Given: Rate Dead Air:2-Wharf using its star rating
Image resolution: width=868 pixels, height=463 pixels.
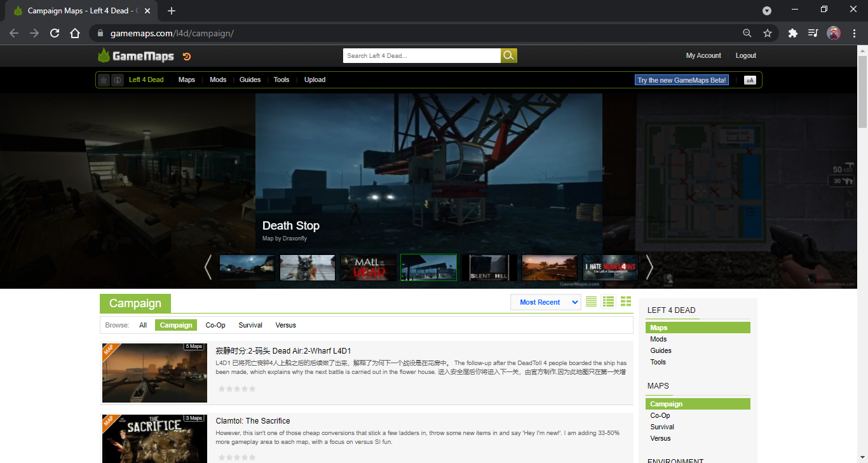Looking at the screenshot, I should click(237, 389).
